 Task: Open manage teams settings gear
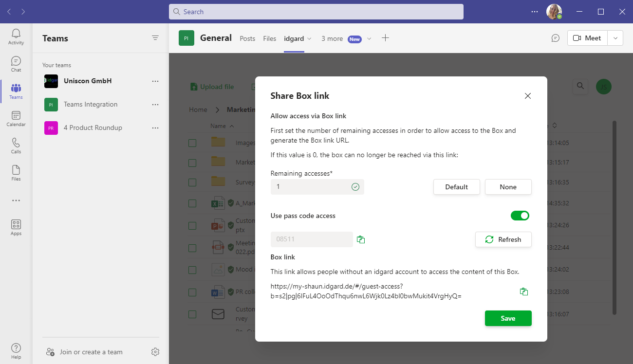(x=155, y=352)
